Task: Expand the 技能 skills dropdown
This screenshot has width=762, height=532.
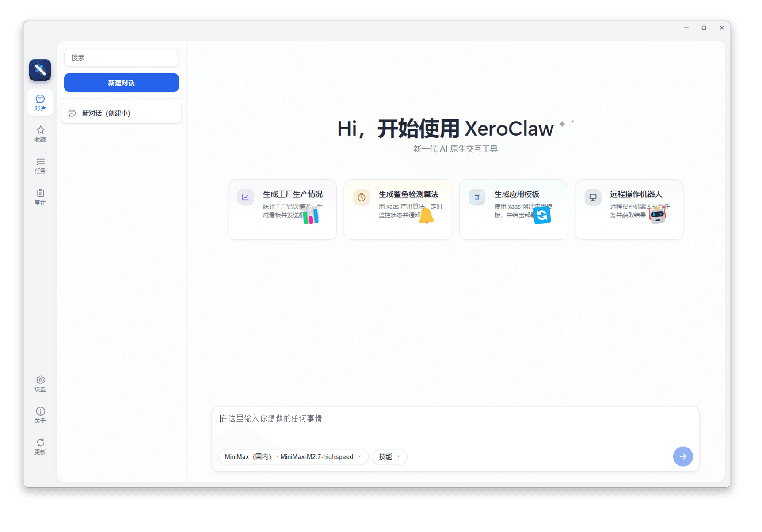Action: coord(389,456)
